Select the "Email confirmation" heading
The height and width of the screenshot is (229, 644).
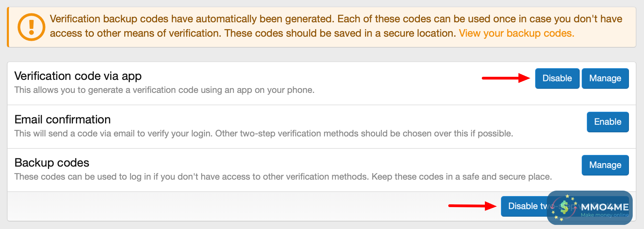pyautogui.click(x=63, y=120)
